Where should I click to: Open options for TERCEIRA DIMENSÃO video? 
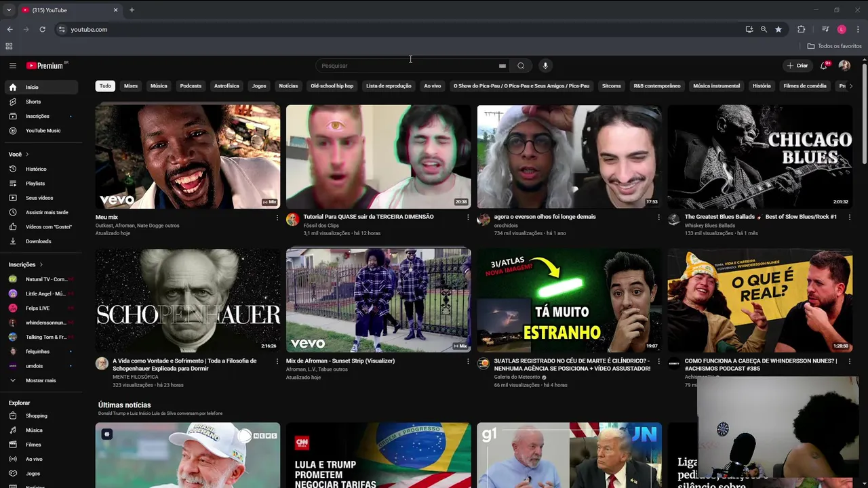pos(467,218)
